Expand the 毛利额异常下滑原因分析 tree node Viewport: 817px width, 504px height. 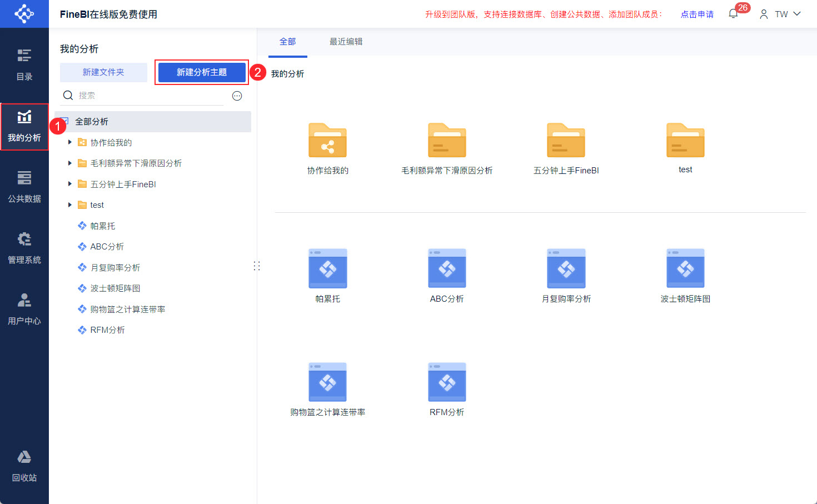69,163
